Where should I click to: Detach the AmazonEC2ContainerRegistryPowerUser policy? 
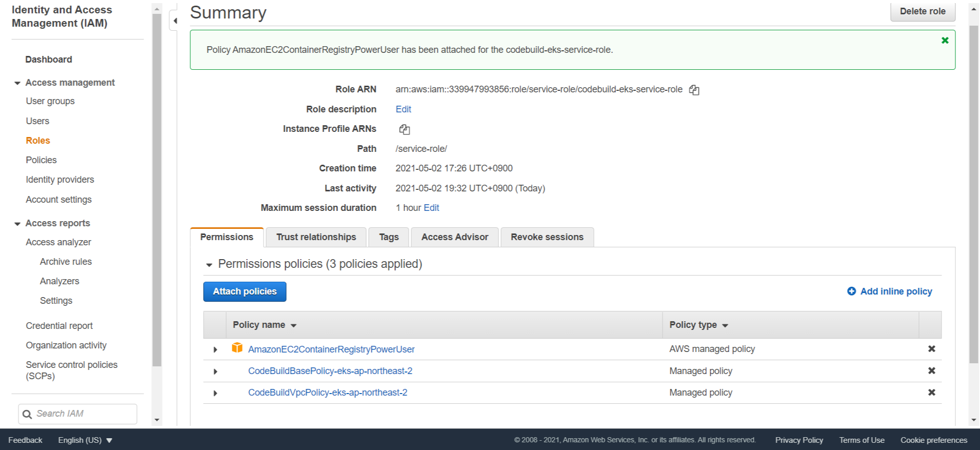931,349
